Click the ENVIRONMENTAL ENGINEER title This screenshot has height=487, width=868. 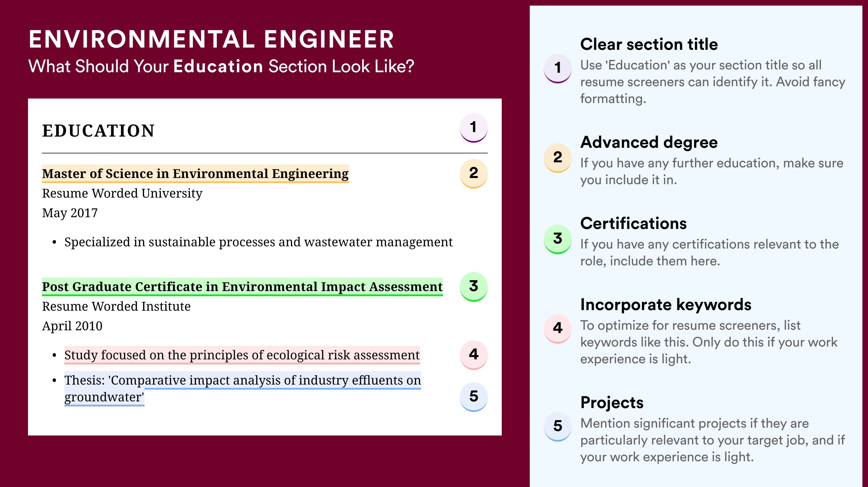[x=211, y=39]
